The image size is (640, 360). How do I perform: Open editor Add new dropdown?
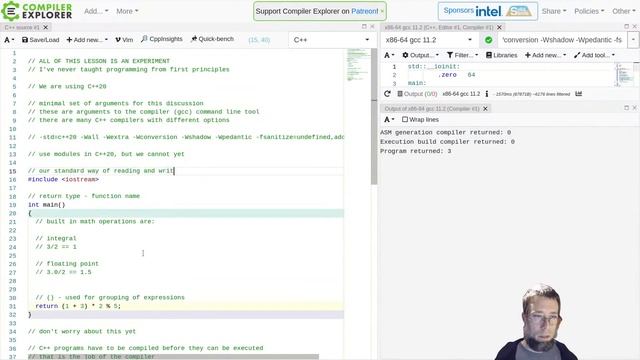(87, 40)
